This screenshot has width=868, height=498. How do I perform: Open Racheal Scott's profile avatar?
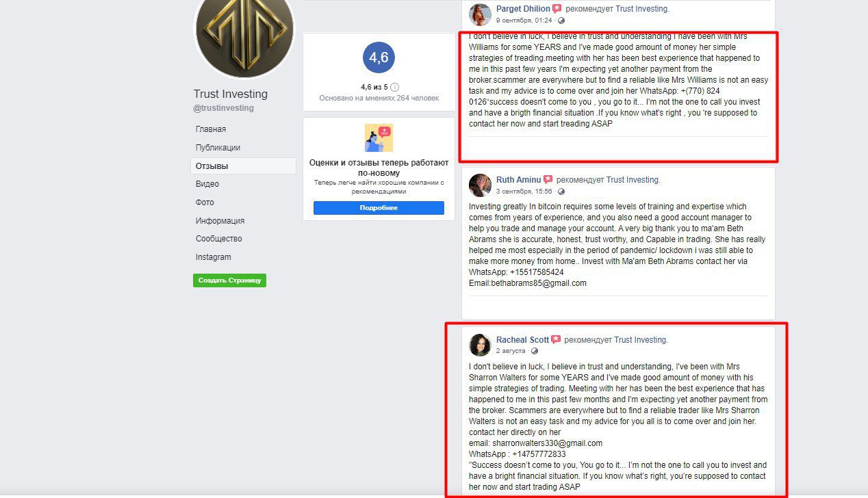point(480,345)
